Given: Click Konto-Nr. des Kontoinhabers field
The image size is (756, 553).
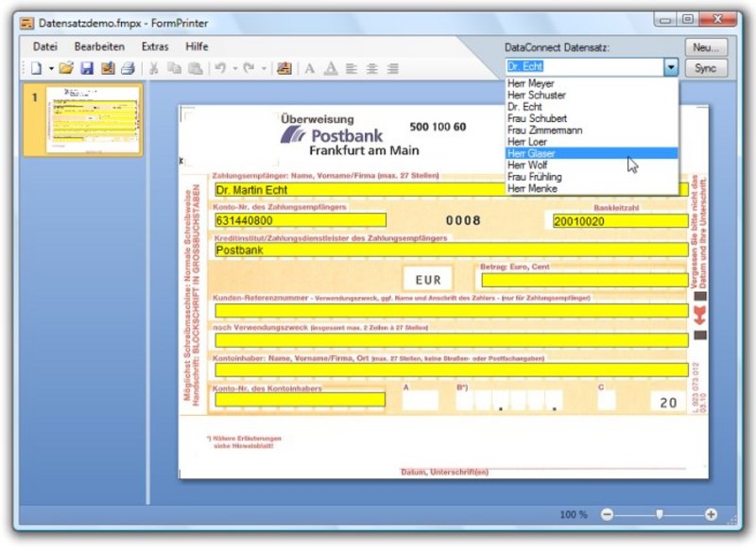Looking at the screenshot, I should pyautogui.click(x=300, y=400).
